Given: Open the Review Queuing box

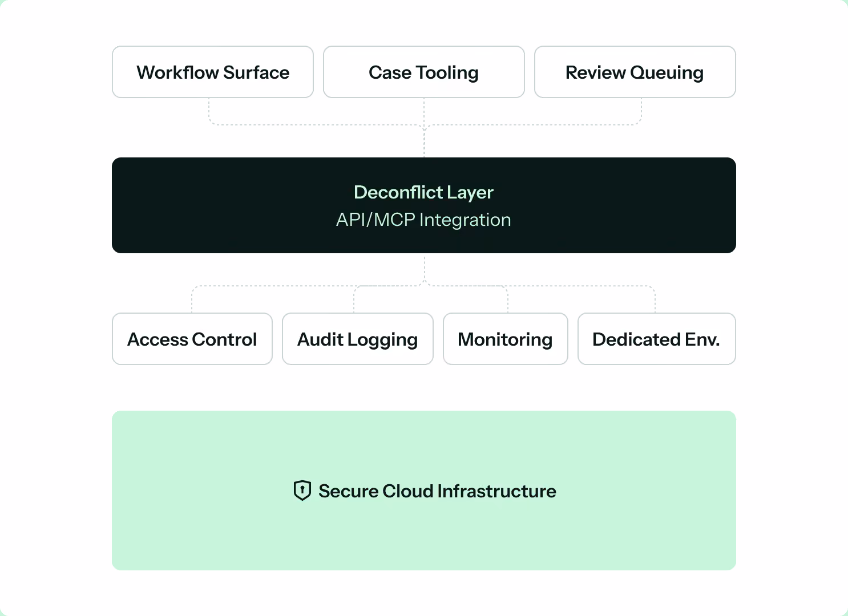Looking at the screenshot, I should (x=635, y=72).
